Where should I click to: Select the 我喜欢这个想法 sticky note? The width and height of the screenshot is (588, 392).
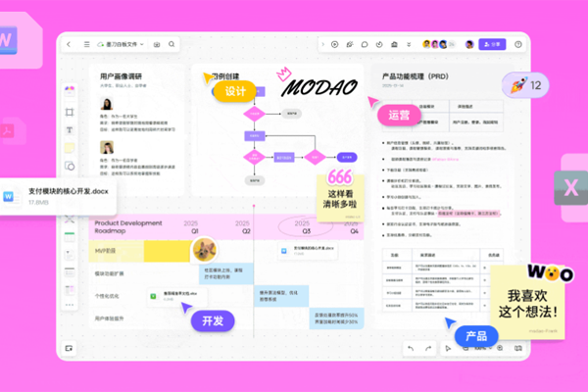527,301
